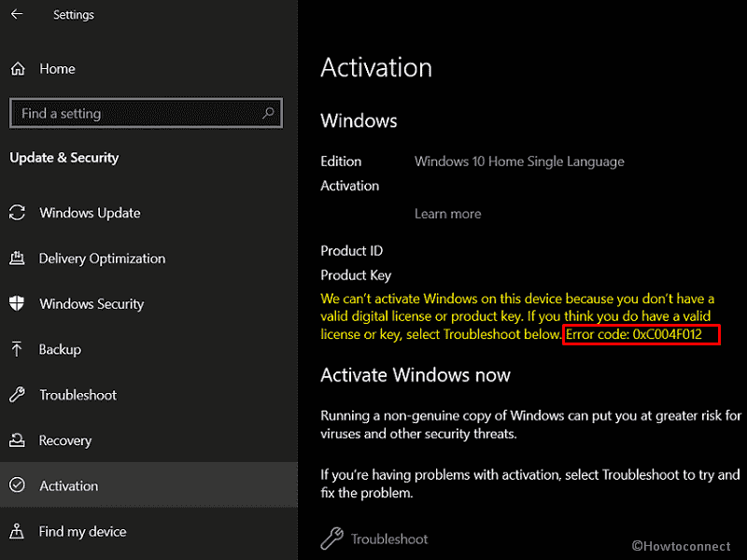Click the Product Key label
Screen dimensions: 747x560
(x=356, y=275)
